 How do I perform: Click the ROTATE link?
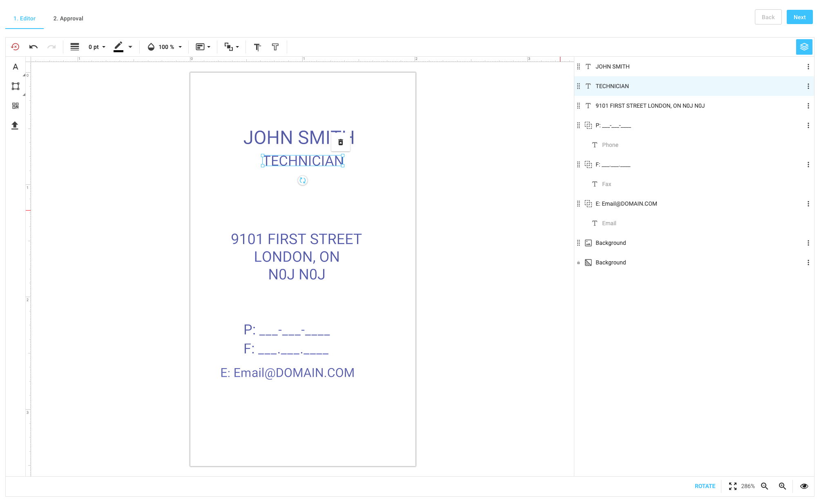[x=705, y=486]
